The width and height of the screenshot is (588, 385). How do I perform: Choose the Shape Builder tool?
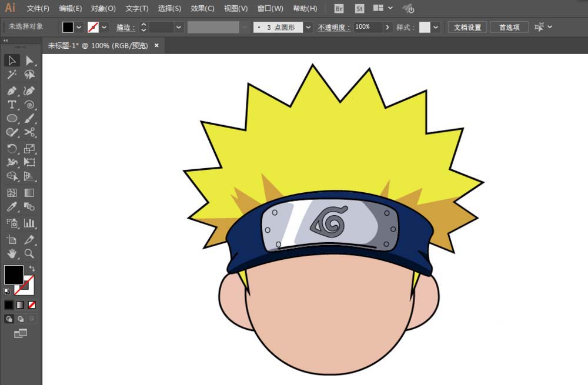(12, 176)
